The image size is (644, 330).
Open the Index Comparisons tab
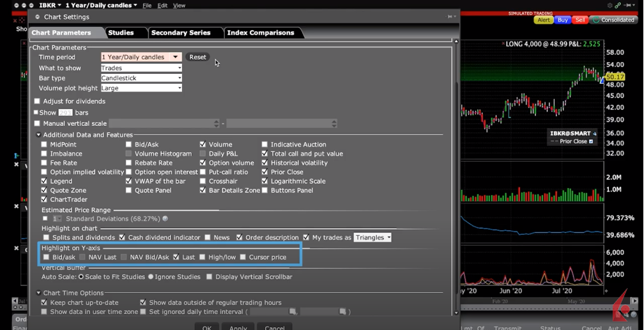[261, 33]
